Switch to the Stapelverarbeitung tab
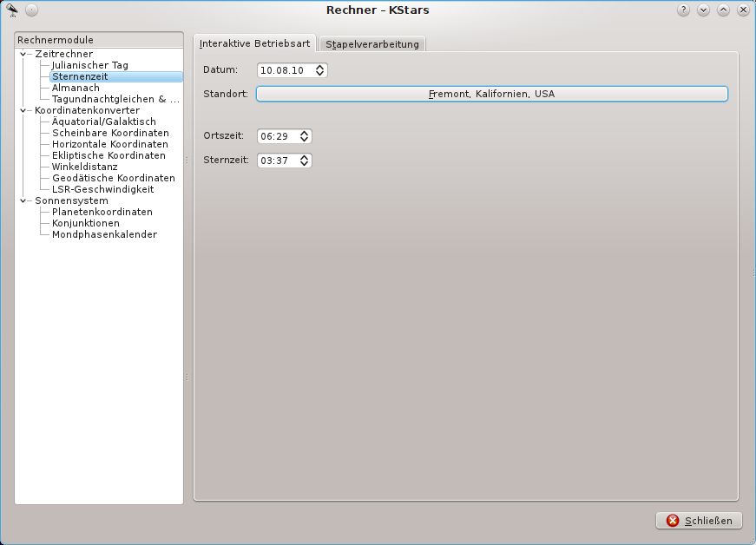756x545 pixels. 372,44
